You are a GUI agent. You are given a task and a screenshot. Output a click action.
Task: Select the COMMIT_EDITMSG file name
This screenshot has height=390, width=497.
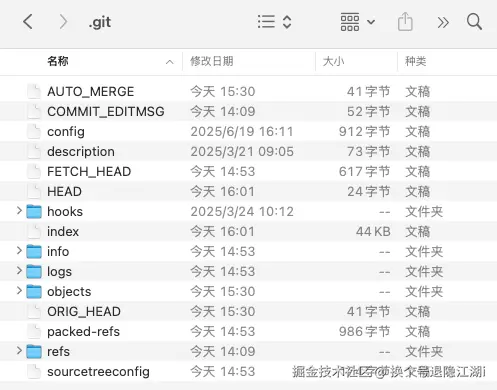point(106,112)
